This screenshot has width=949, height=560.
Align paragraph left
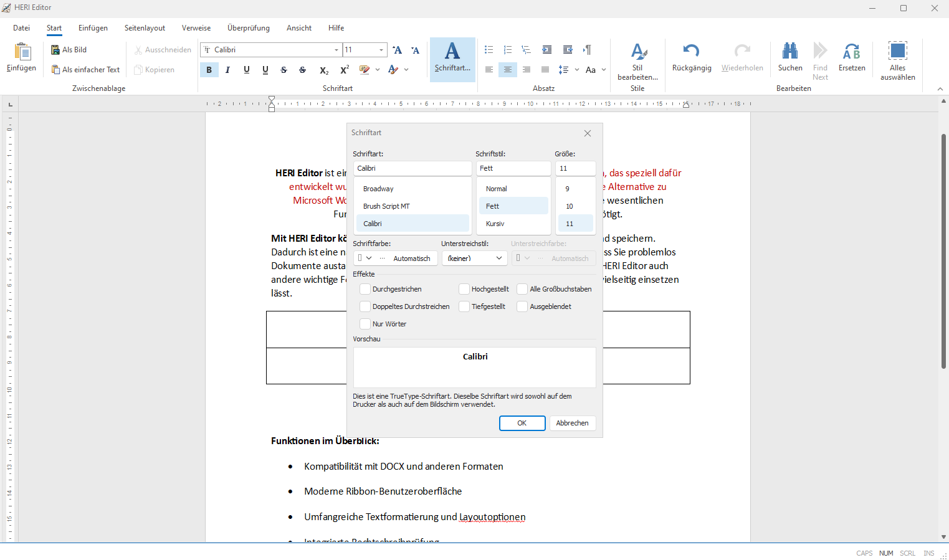point(489,70)
